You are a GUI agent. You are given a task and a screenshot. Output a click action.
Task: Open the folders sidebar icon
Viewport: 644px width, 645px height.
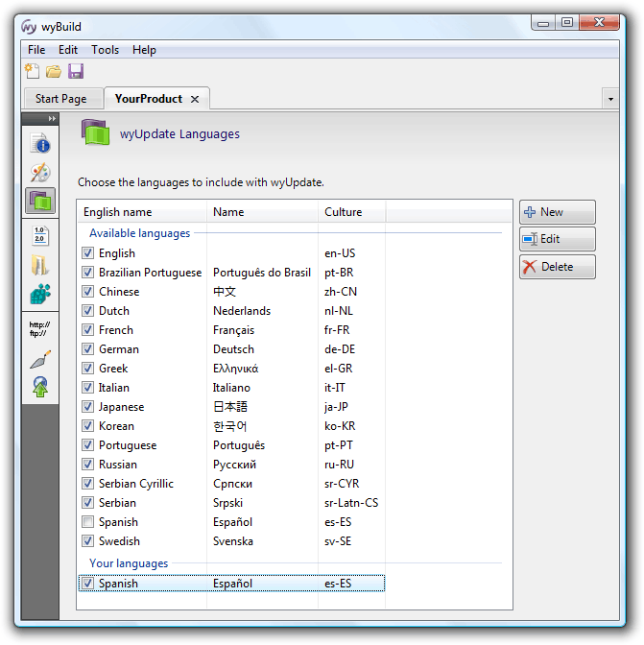[40, 265]
